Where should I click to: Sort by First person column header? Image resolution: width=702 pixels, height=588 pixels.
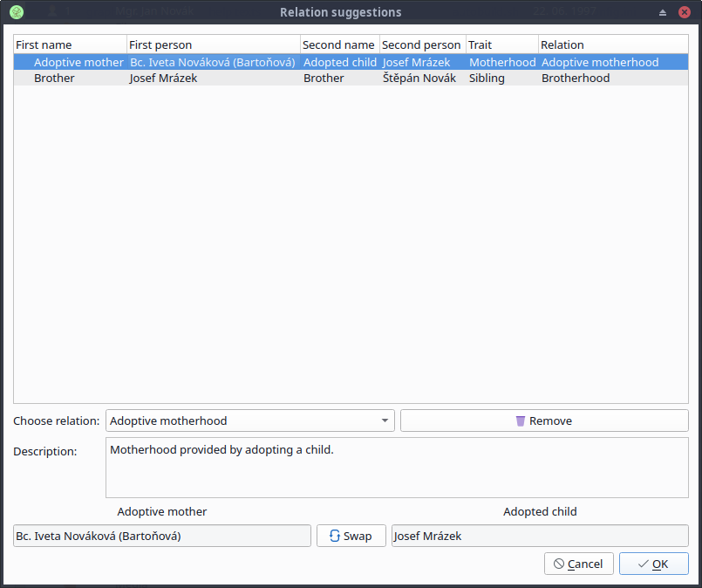pos(213,44)
